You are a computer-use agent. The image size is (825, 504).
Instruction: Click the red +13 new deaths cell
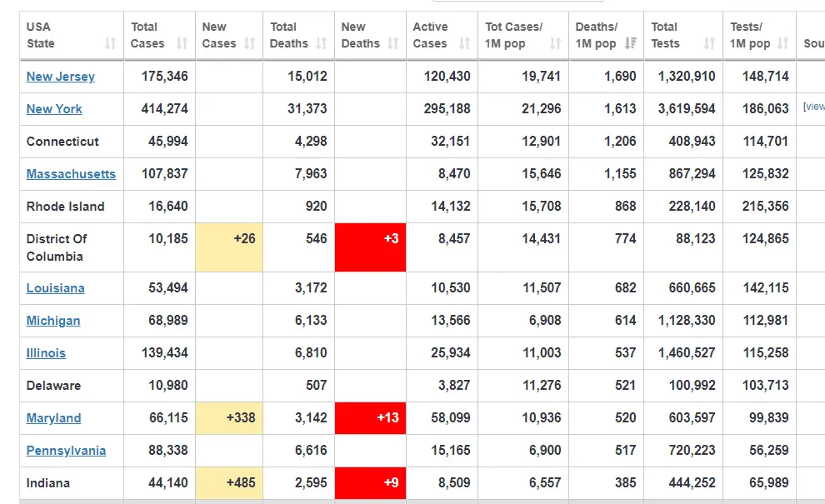(x=371, y=418)
